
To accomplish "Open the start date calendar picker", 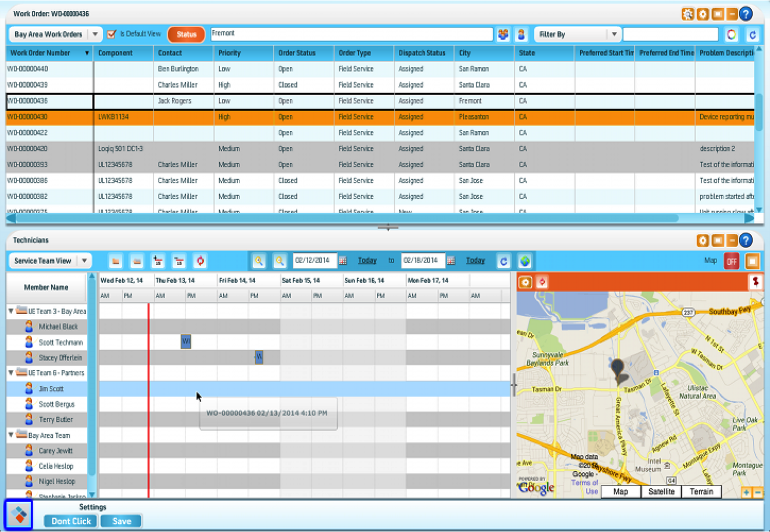I will (x=343, y=261).
